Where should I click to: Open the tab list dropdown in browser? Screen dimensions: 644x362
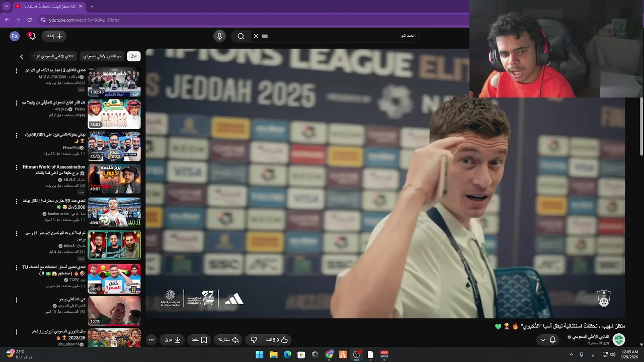[x=7, y=7]
